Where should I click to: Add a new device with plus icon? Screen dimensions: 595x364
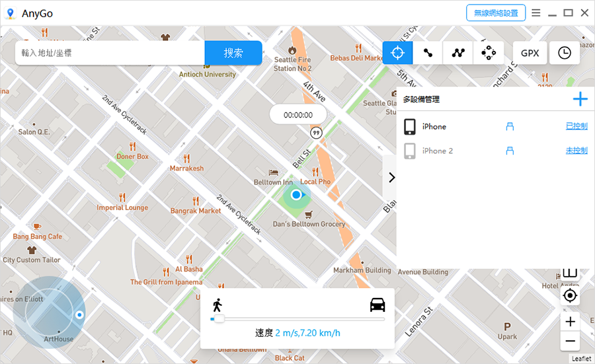tap(580, 100)
